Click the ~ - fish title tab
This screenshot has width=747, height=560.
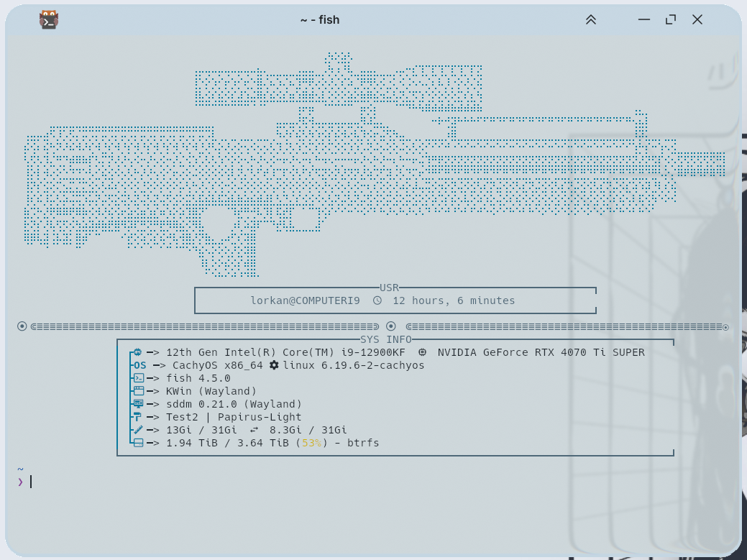[x=319, y=19]
